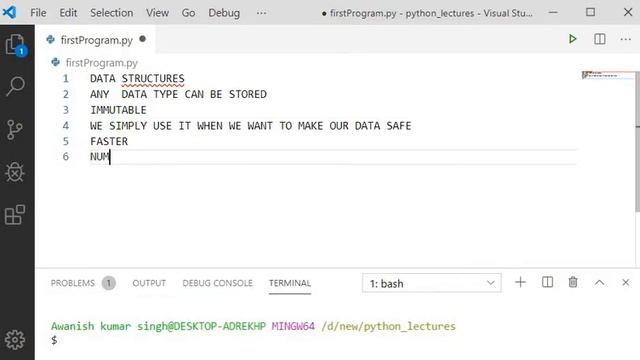
Task: Click line number 6 in gutter
Action: 66,157
